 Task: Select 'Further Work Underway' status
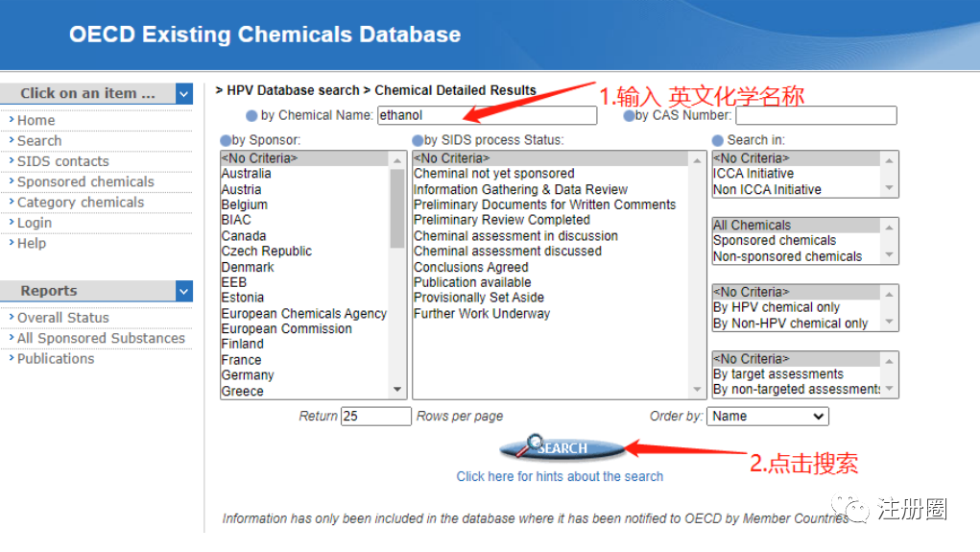click(x=482, y=313)
